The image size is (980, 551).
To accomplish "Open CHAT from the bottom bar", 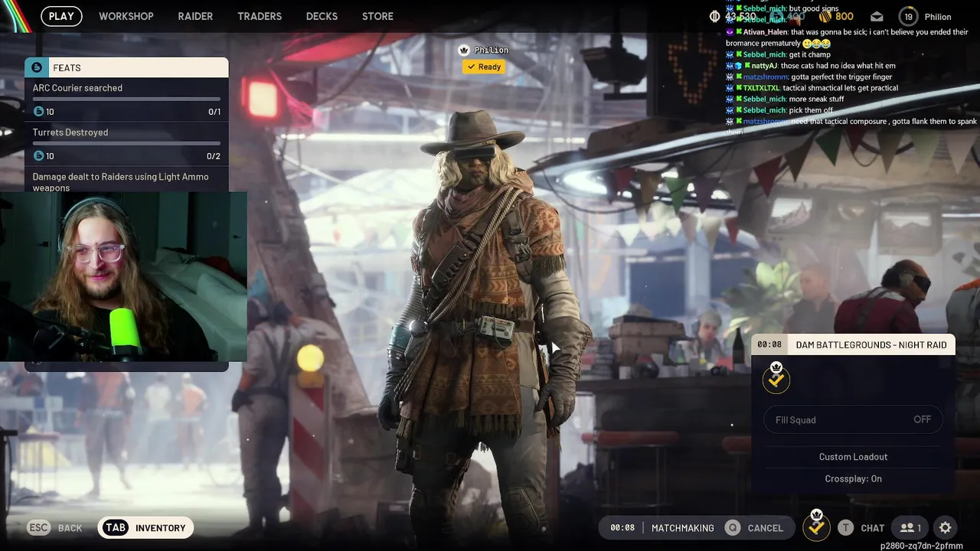I will (872, 528).
